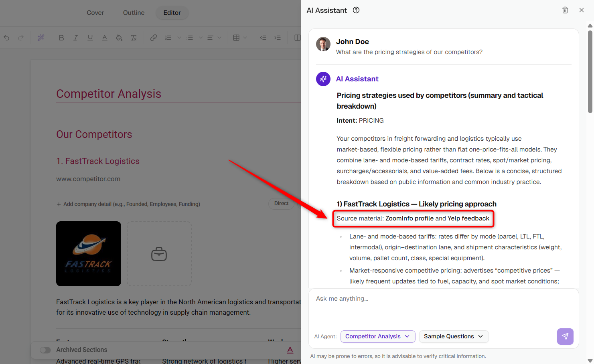The height and width of the screenshot is (364, 594).
Task: Click the Direct tag button
Action: (x=282, y=204)
